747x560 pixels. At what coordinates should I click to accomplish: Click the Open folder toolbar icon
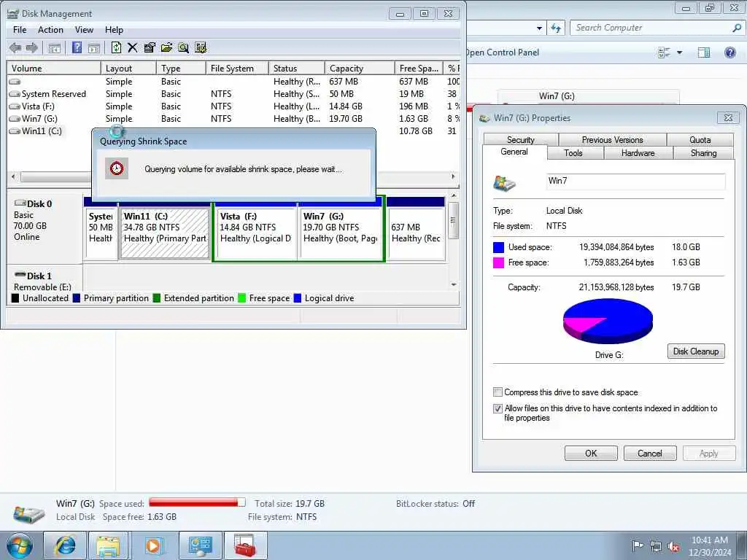coord(166,47)
